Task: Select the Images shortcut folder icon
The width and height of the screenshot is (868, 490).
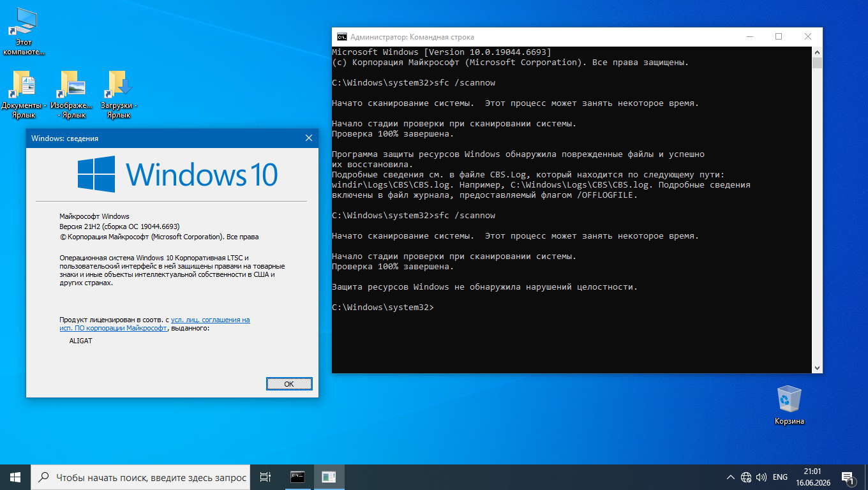Action: point(71,94)
